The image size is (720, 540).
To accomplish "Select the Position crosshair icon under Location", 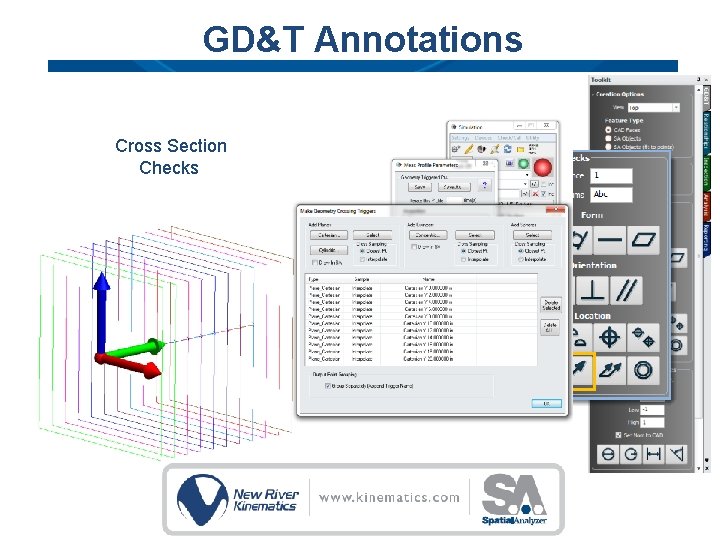I will point(609,338).
